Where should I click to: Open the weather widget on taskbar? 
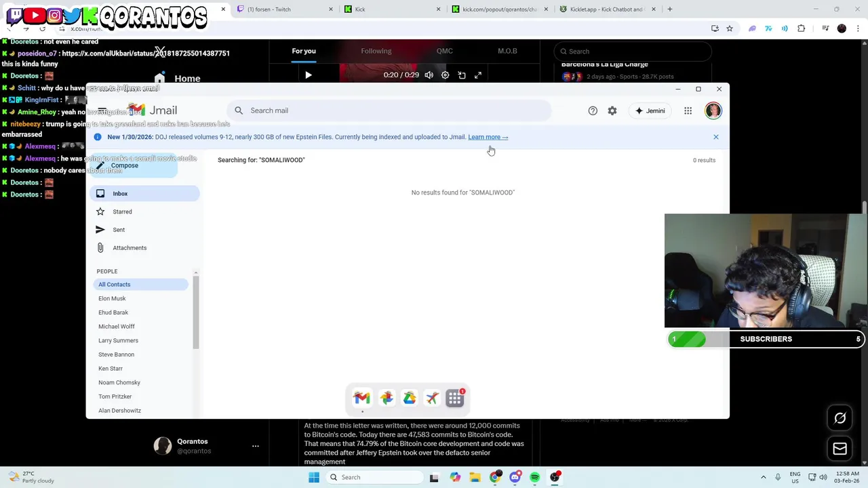31,477
